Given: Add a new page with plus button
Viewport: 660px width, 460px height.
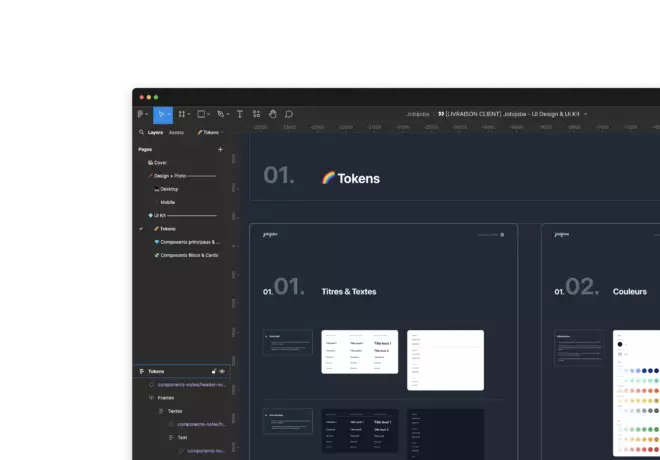Looking at the screenshot, I should click(x=220, y=149).
